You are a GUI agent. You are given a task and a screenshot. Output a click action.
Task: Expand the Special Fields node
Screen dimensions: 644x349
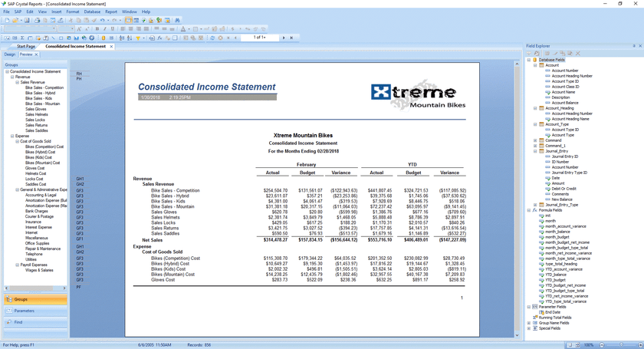click(529, 328)
